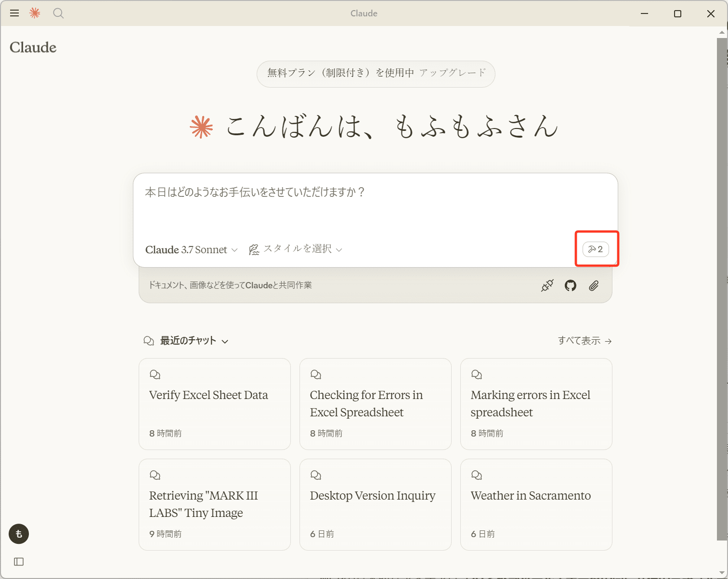Open the hamburger menu
The height and width of the screenshot is (579, 728).
(x=14, y=13)
